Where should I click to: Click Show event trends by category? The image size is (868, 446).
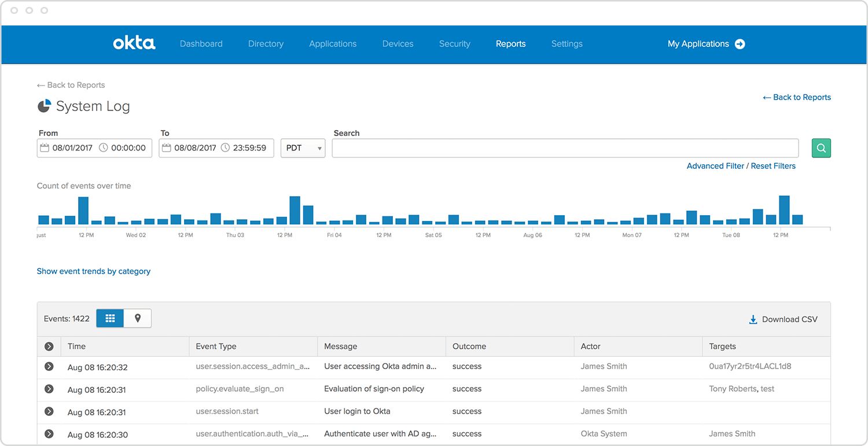pyautogui.click(x=94, y=271)
